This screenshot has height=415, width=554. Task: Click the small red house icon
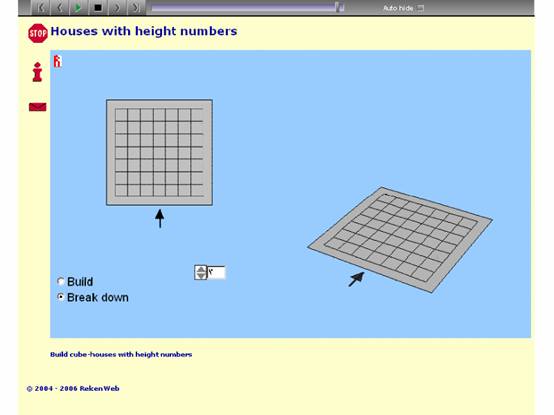click(x=58, y=61)
